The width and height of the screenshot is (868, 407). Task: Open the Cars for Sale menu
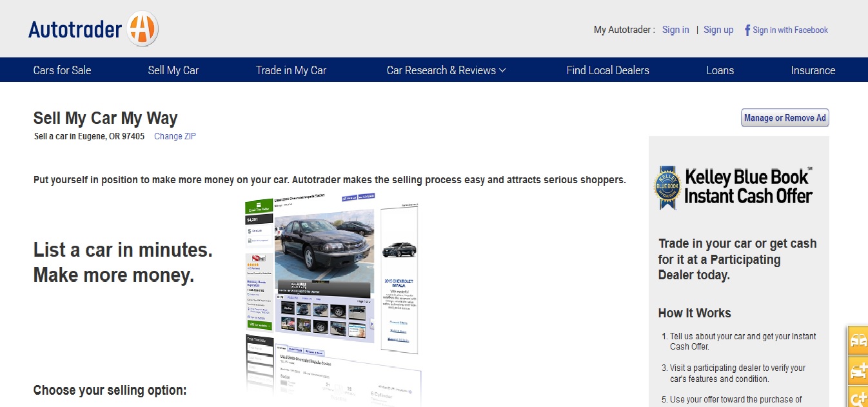62,70
